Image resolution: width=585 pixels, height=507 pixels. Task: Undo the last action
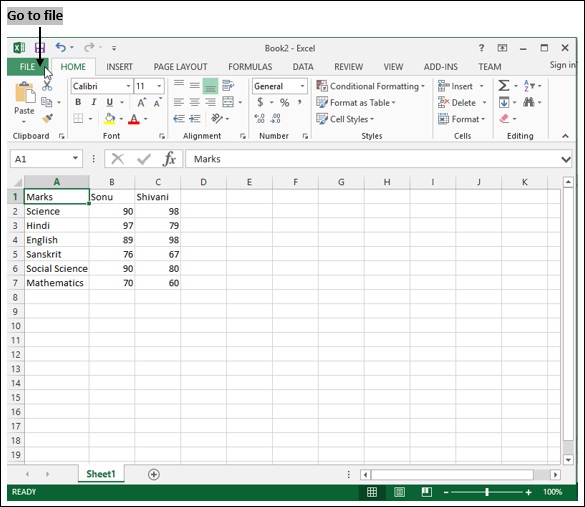tap(60, 47)
